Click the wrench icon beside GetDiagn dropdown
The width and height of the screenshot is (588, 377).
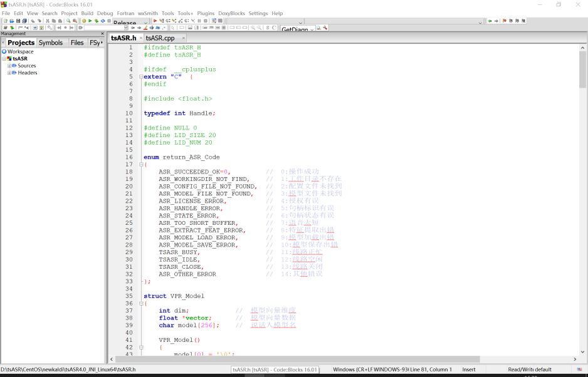tap(325, 28)
